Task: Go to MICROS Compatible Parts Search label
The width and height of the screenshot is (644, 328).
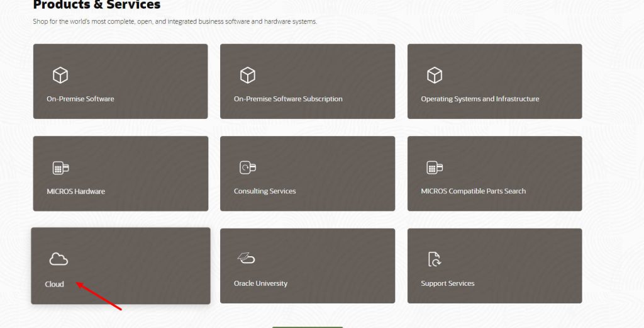Action: click(x=473, y=191)
